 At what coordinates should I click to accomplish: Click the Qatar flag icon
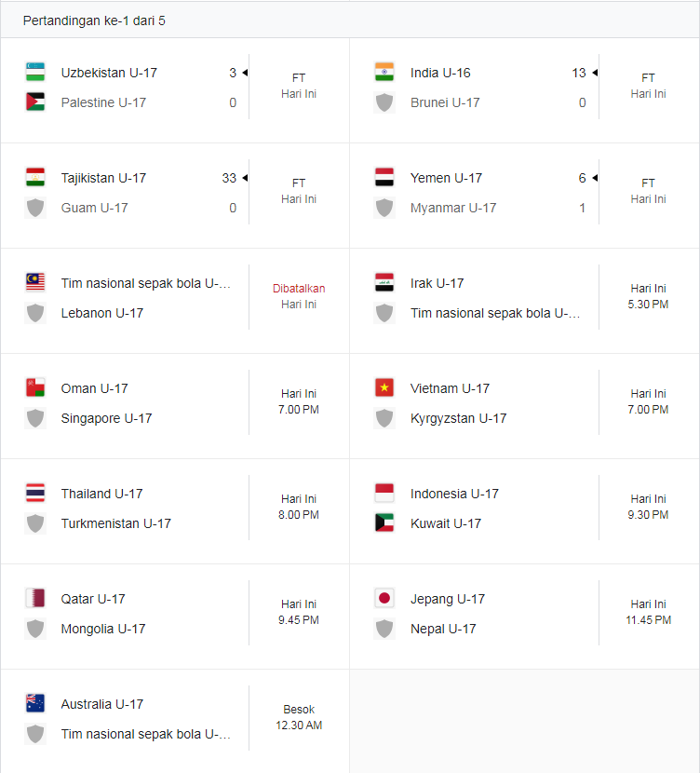[35, 599]
